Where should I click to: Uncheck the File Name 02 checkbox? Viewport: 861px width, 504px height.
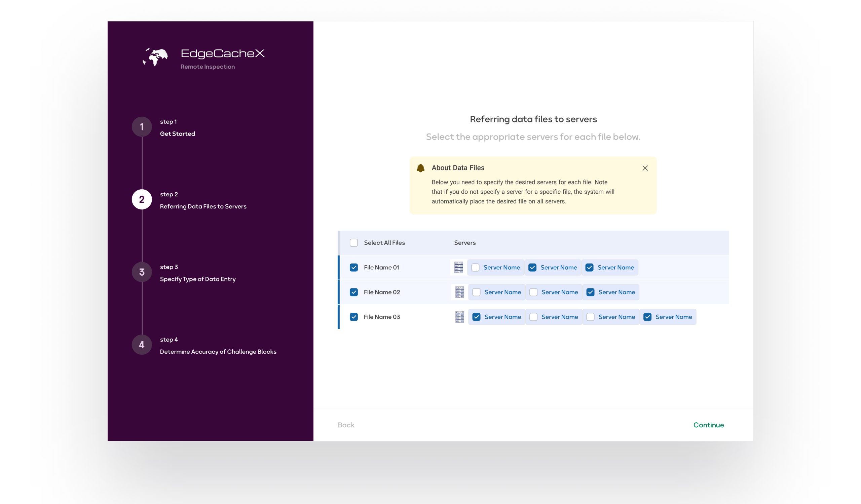click(x=353, y=292)
